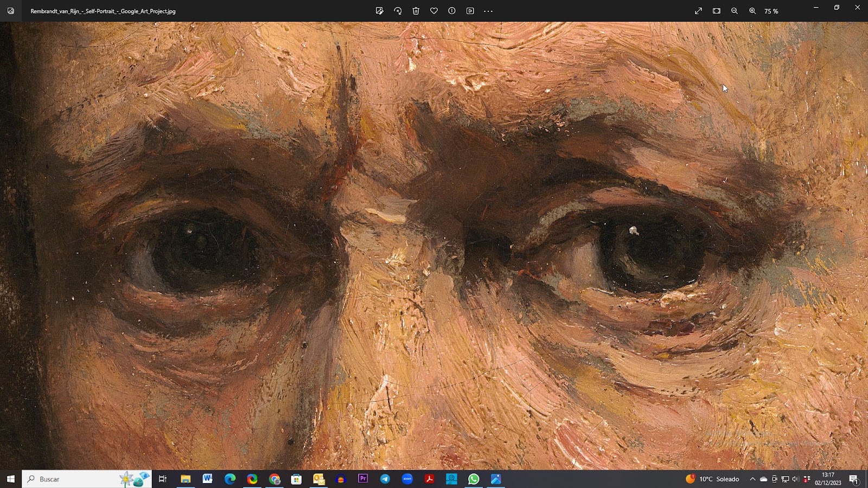Click the 75 % zoom level value
Image resolution: width=868 pixels, height=488 pixels.
click(x=771, y=11)
